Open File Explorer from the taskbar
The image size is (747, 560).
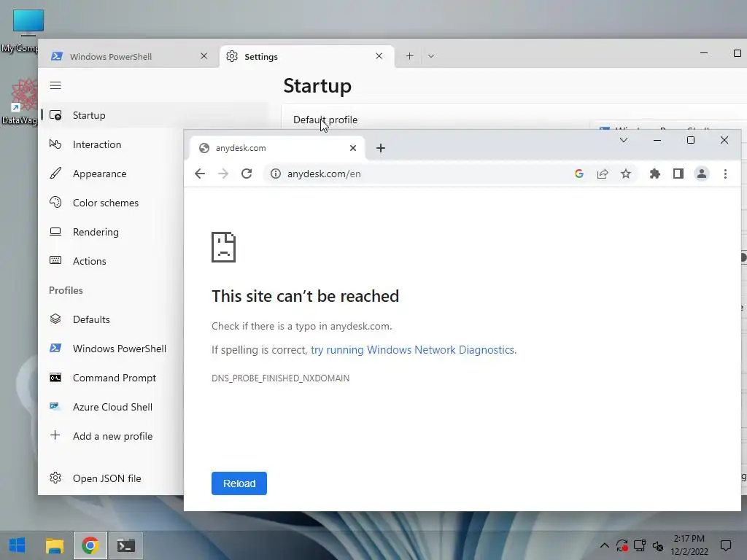pos(55,545)
